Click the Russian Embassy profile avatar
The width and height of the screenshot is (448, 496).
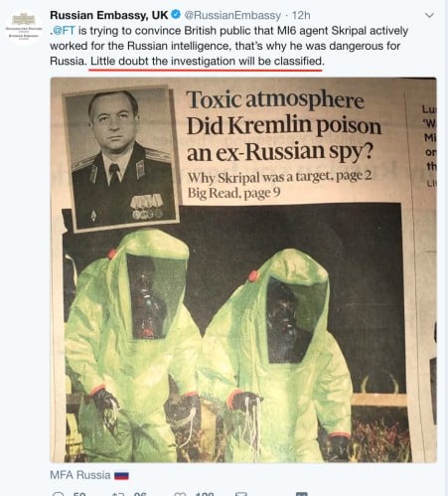tap(24, 27)
